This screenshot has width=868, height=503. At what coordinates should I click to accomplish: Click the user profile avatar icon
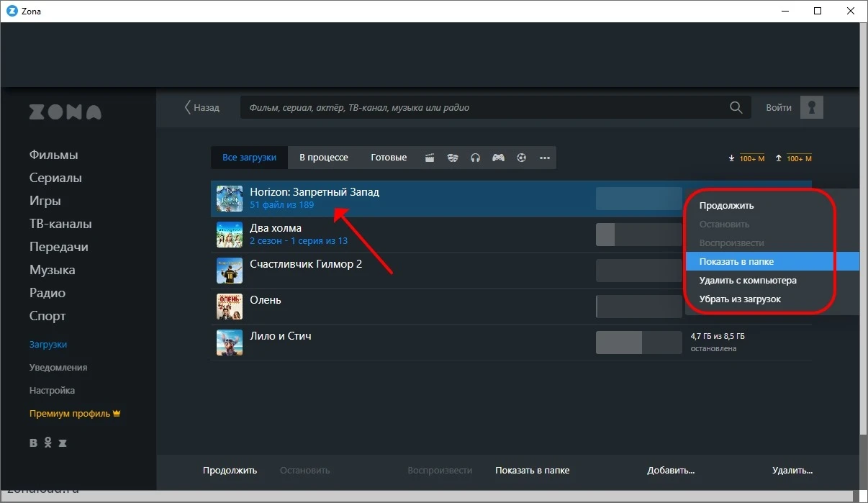(x=812, y=107)
